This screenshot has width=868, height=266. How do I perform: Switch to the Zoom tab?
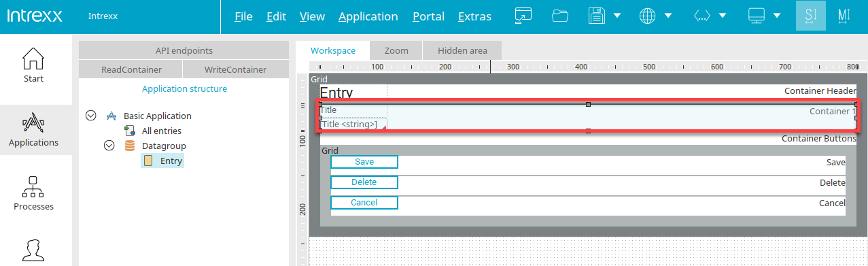[396, 50]
